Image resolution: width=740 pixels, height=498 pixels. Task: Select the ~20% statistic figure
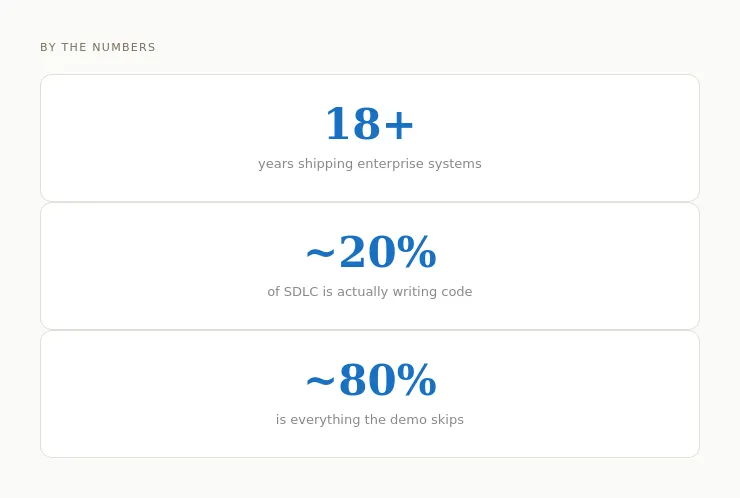pos(370,252)
